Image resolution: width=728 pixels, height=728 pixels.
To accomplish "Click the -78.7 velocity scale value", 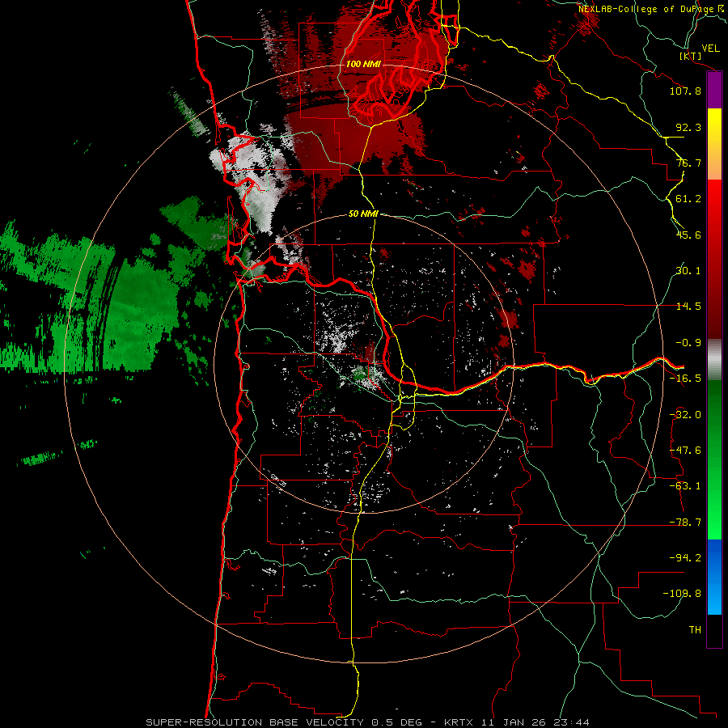I will pyautogui.click(x=685, y=523).
